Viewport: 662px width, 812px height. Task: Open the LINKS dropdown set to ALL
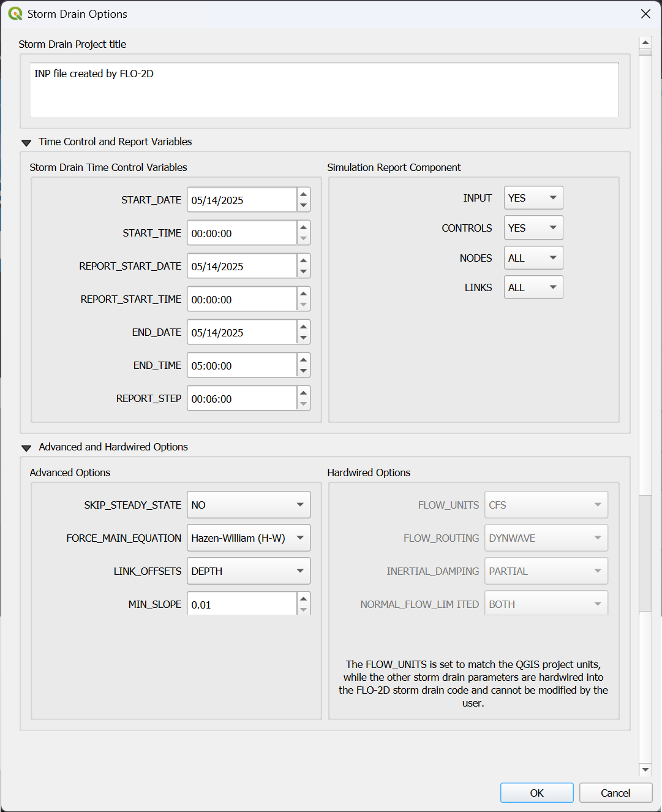(533, 287)
